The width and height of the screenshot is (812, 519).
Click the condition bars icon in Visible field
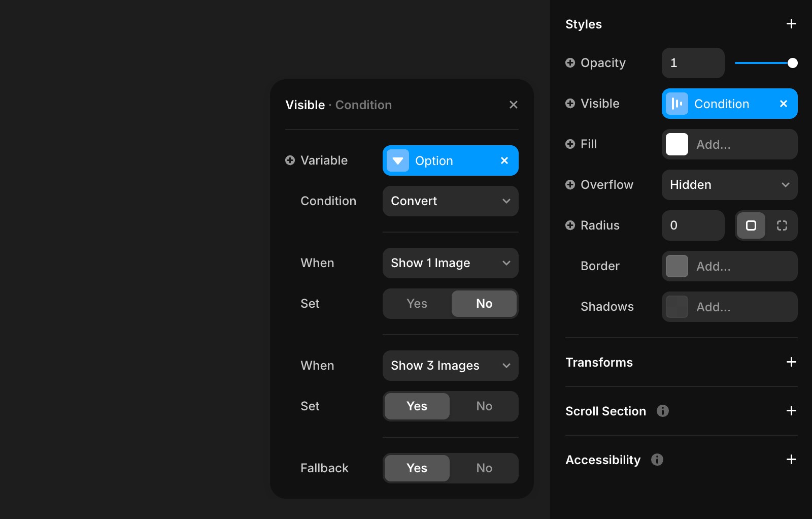[x=676, y=104]
